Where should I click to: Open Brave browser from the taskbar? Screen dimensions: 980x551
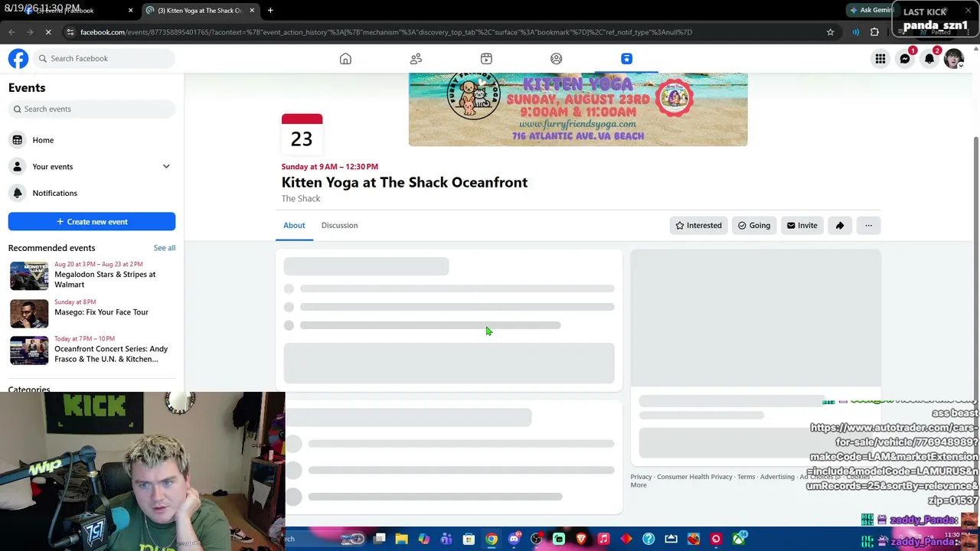[x=581, y=539]
